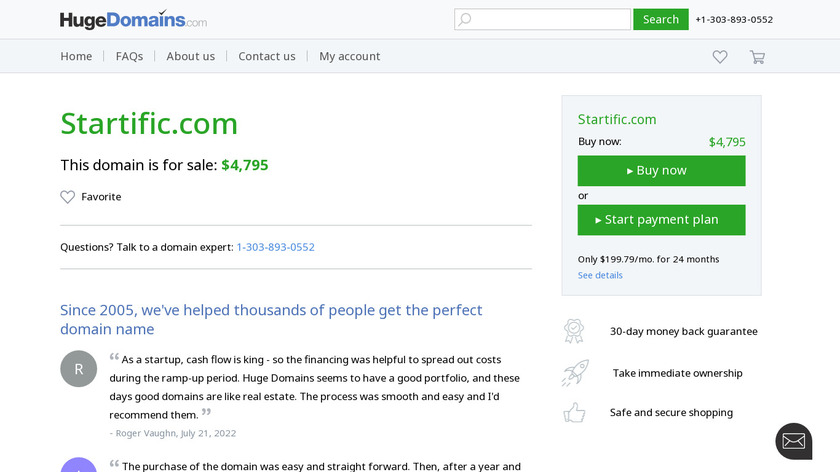Open the favorites heart icon in navbar
This screenshot has width=840, height=472.
pyautogui.click(x=720, y=57)
